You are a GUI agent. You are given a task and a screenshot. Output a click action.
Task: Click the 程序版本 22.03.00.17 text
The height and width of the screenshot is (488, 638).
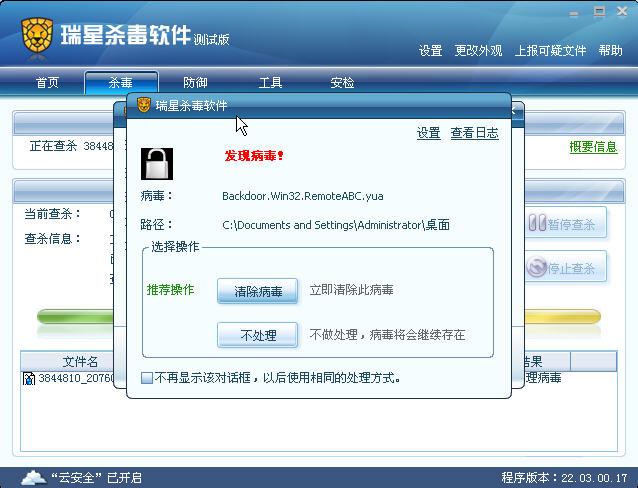[x=564, y=477]
